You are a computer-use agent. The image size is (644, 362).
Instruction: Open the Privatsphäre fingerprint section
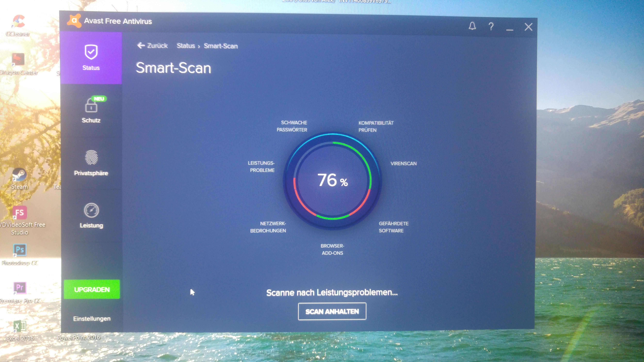tap(91, 163)
